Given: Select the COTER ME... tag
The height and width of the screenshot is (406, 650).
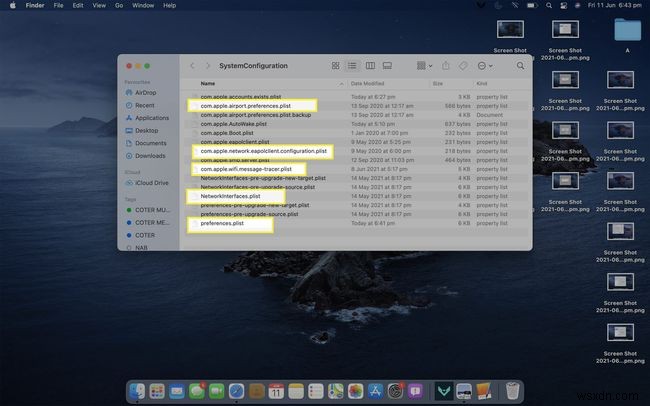Looking at the screenshot, I should coord(148,222).
